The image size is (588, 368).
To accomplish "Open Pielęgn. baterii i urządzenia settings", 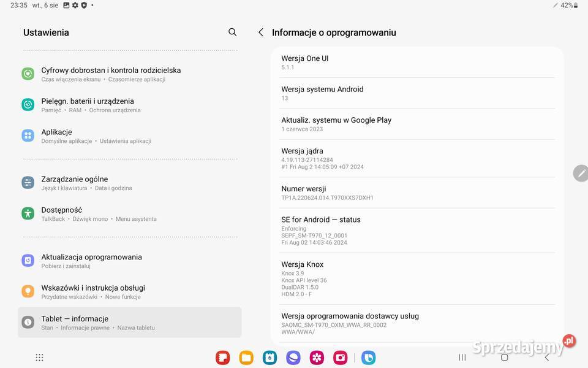I will pos(130,105).
